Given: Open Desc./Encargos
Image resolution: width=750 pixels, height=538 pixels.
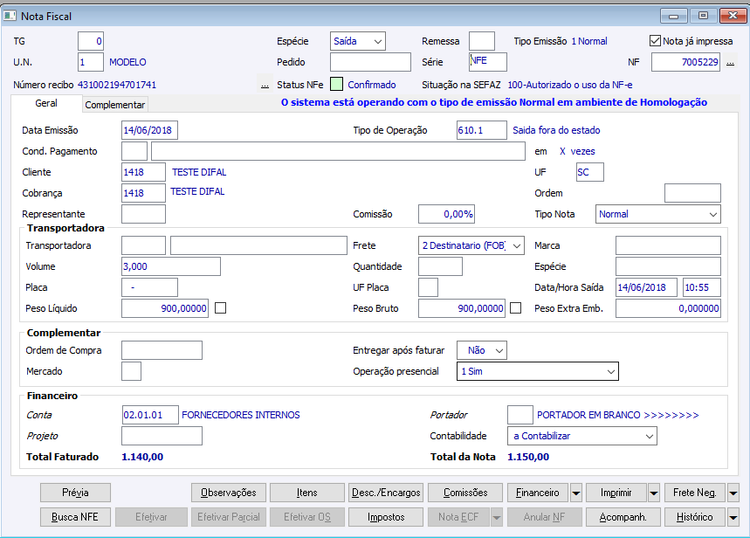Looking at the screenshot, I should pyautogui.click(x=386, y=493).
